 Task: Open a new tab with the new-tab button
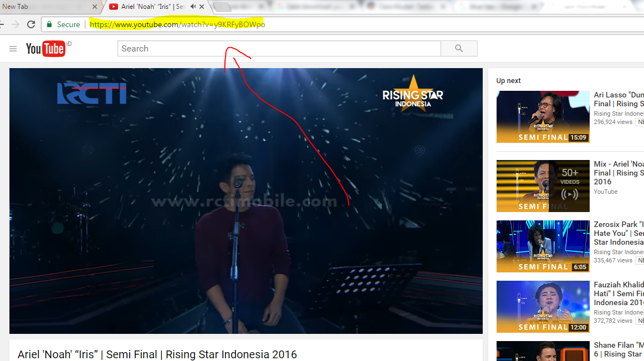(x=222, y=7)
